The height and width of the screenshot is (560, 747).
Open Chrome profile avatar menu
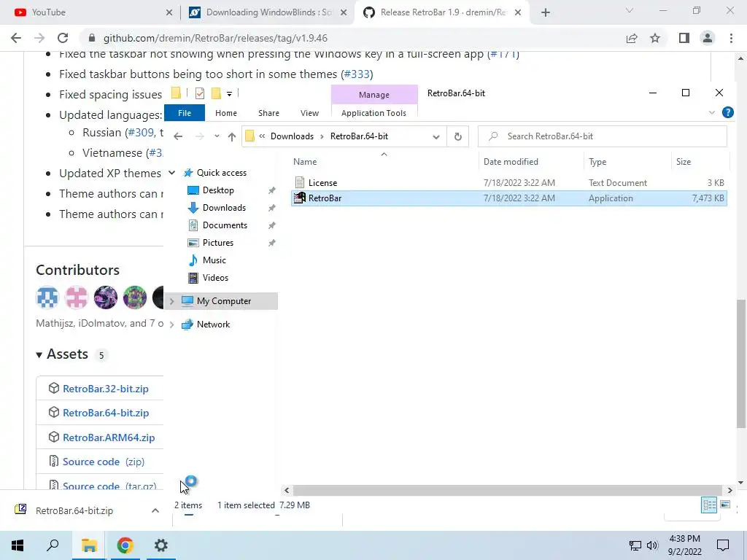(708, 38)
